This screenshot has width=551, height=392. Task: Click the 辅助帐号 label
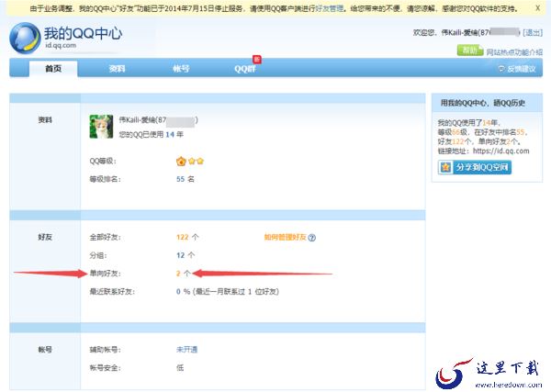pos(105,350)
